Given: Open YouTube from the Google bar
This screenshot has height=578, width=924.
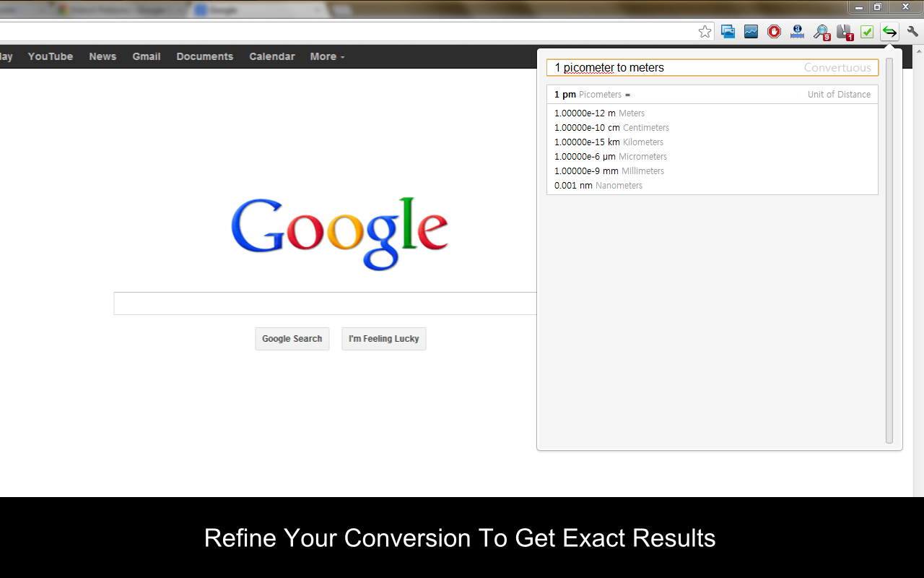Looking at the screenshot, I should pyautogui.click(x=51, y=56).
